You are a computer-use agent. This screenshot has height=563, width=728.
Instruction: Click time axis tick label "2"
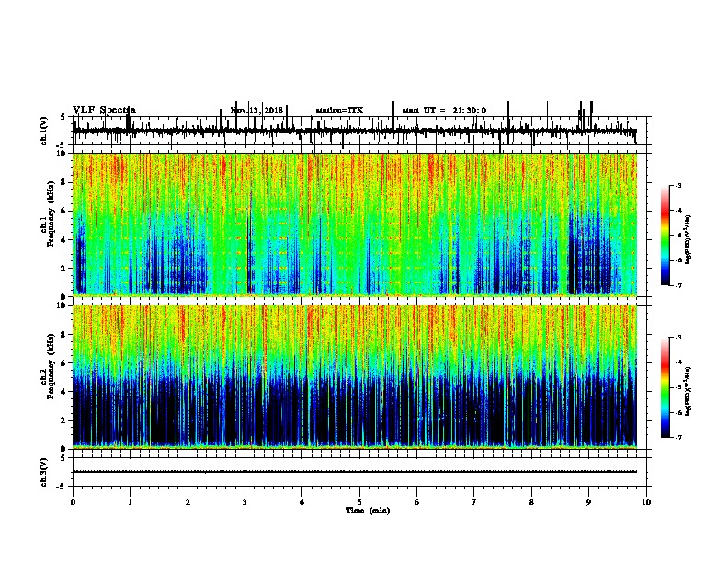pyautogui.click(x=188, y=502)
